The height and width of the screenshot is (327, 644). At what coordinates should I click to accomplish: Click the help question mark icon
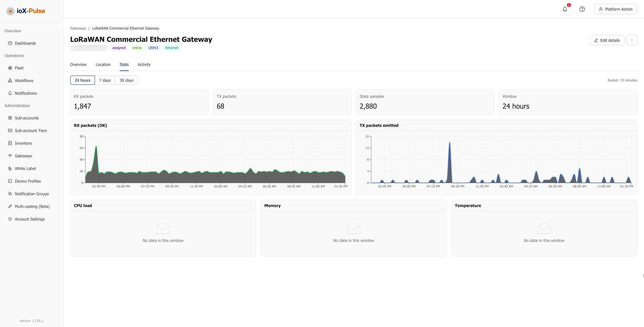(x=582, y=9)
